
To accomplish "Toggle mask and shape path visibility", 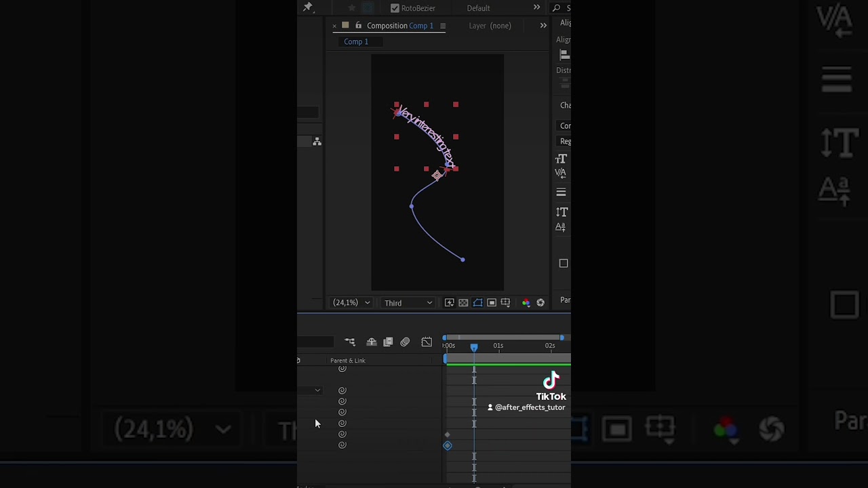I will [x=478, y=303].
